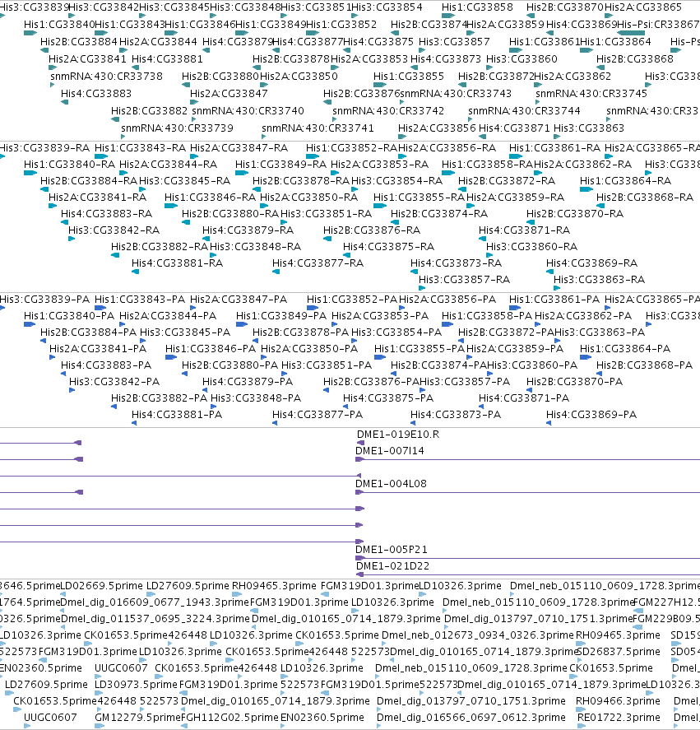
Task: Click the His1:CG33864-RA arrow glyph
Action: [x=586, y=189]
